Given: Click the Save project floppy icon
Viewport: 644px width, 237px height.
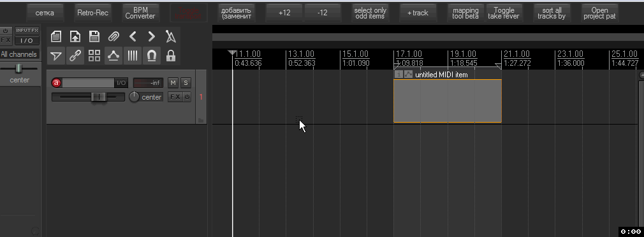Looking at the screenshot, I should [94, 36].
